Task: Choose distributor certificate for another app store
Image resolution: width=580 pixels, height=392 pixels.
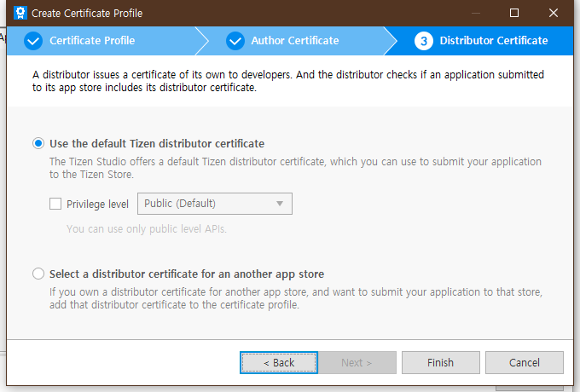Action: tap(38, 274)
